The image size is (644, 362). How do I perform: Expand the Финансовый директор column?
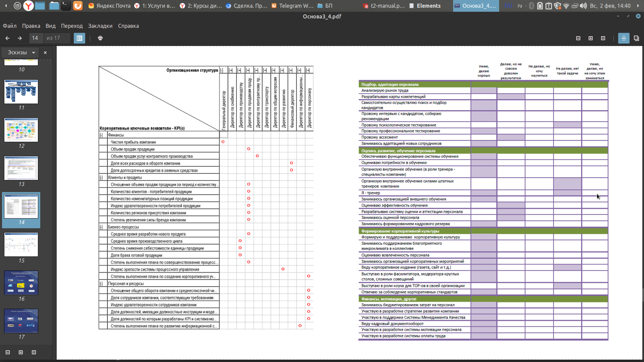pyautogui.click(x=290, y=70)
